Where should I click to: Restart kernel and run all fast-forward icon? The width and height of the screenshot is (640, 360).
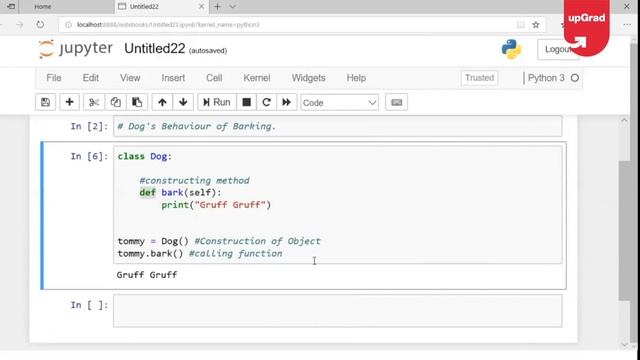[287, 102]
